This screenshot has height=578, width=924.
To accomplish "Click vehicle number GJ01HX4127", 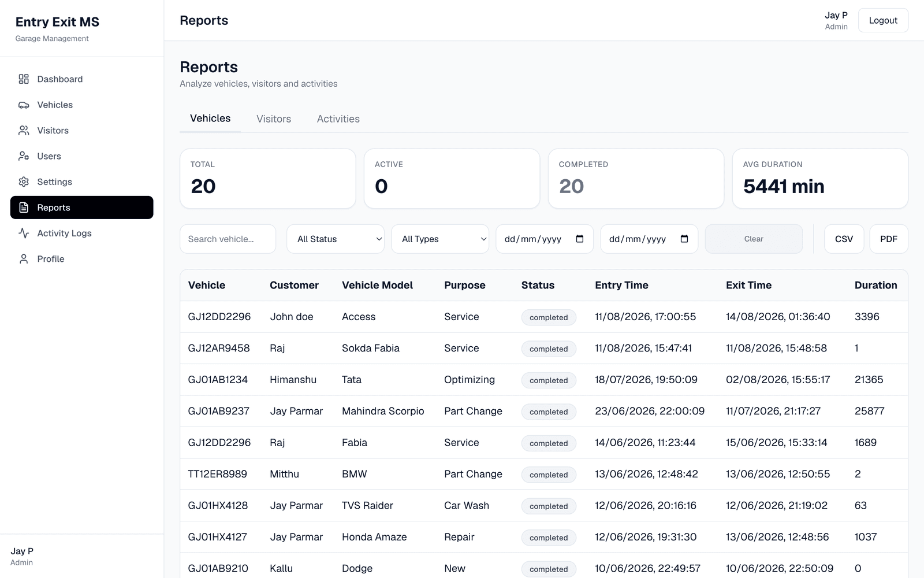I will coord(217,537).
